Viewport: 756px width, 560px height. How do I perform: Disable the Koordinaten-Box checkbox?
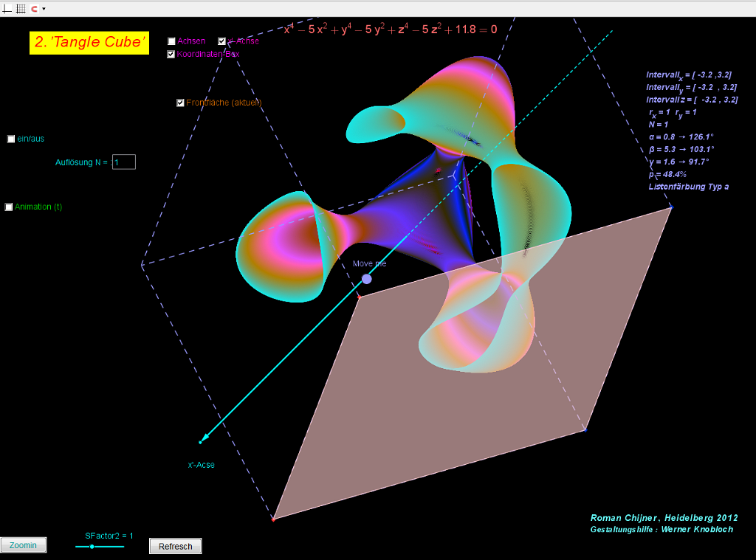pyautogui.click(x=171, y=54)
